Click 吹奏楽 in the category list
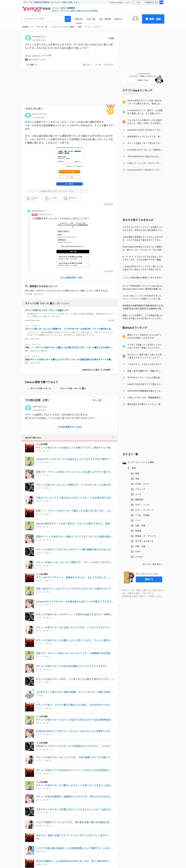This screenshot has width=186, height=868. tap(138, 531)
